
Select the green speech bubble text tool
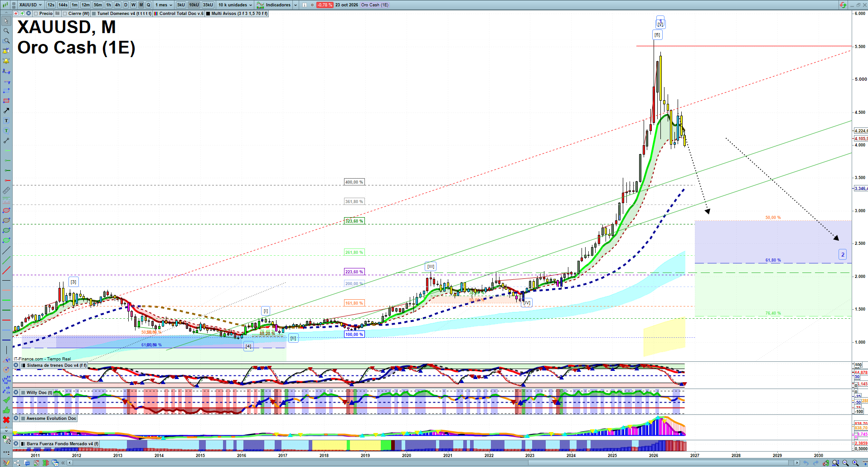pos(6,131)
